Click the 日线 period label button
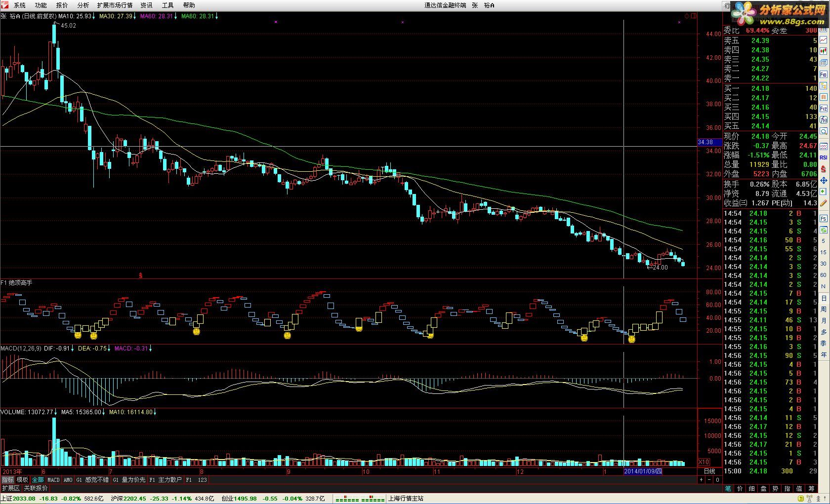The height and width of the screenshot is (504, 830). (x=709, y=471)
